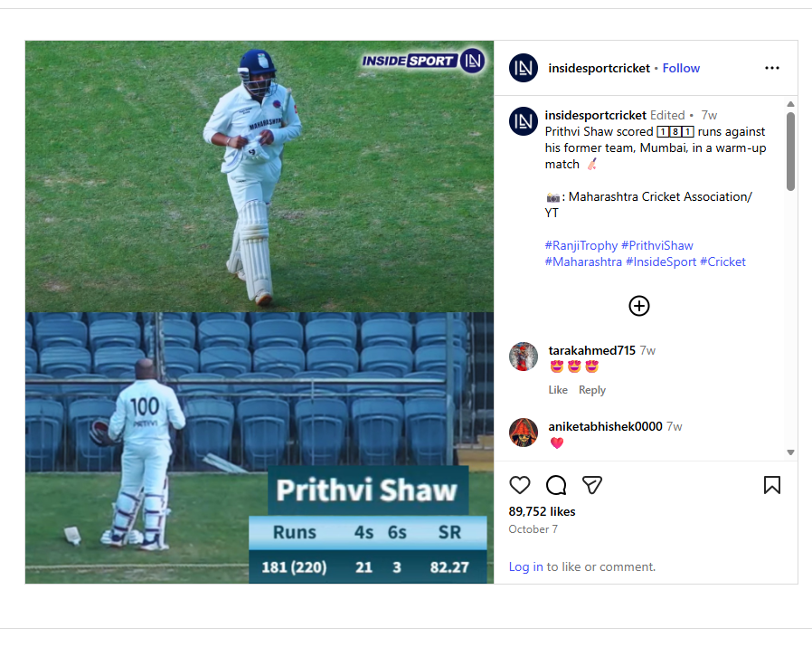This screenshot has width=812, height=666.
Task: Click the caption insidesportcricket avatar
Action: 523,121
